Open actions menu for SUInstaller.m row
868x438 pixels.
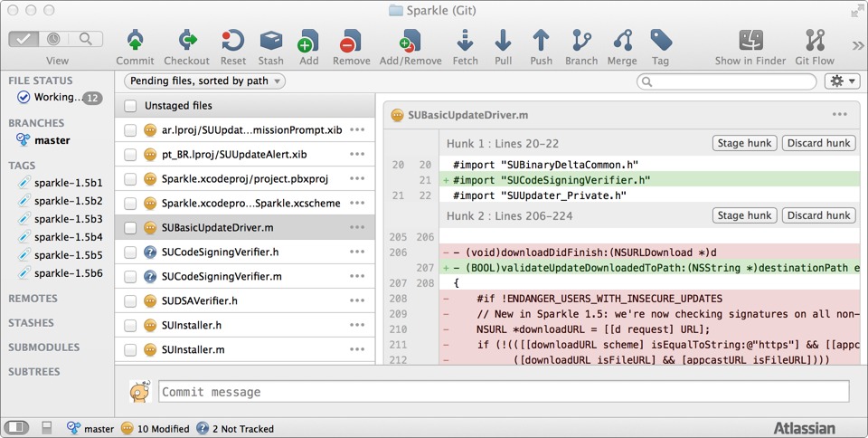tap(357, 349)
